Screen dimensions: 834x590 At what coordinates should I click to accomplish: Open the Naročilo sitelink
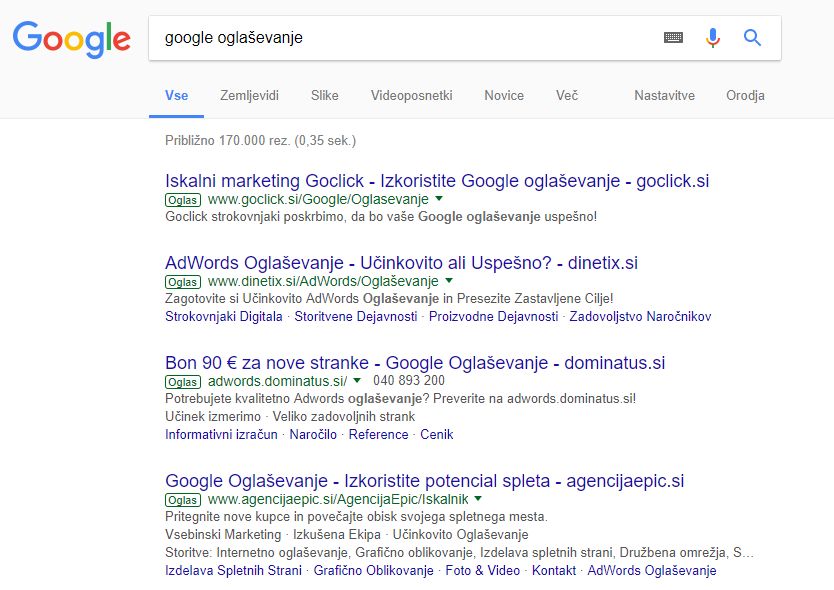313,435
